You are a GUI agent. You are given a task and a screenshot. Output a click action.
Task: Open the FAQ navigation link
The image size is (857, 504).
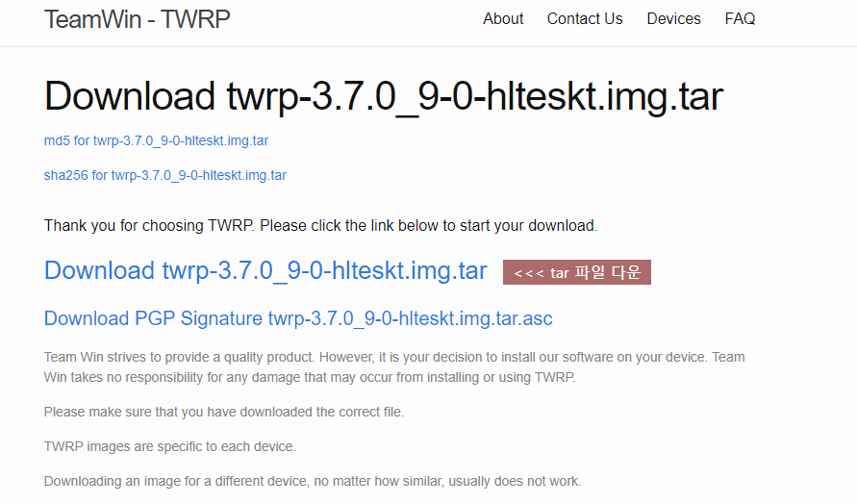(740, 19)
